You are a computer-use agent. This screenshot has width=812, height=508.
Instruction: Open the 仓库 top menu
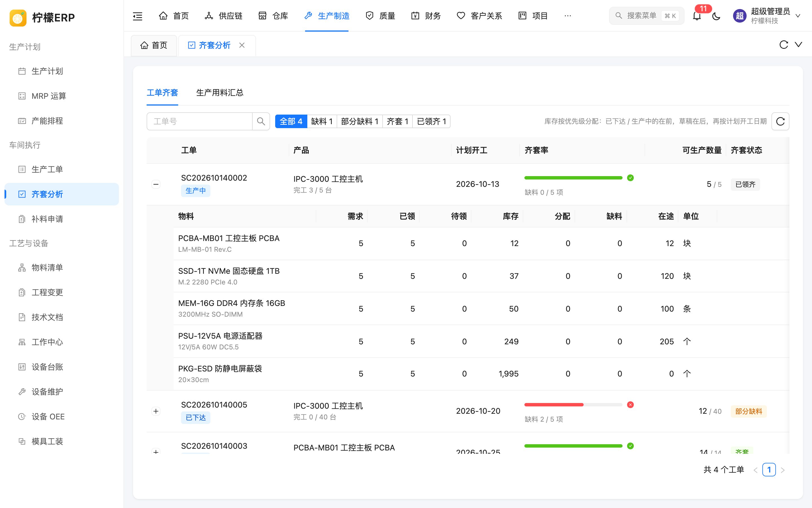point(273,16)
